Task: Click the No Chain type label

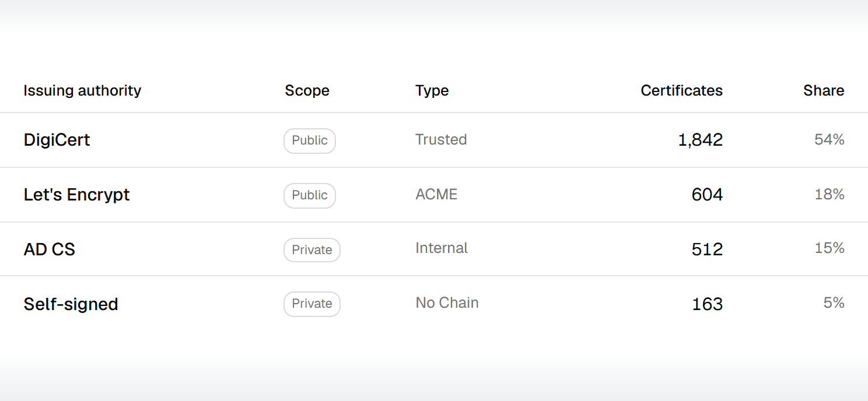Action: click(x=447, y=303)
